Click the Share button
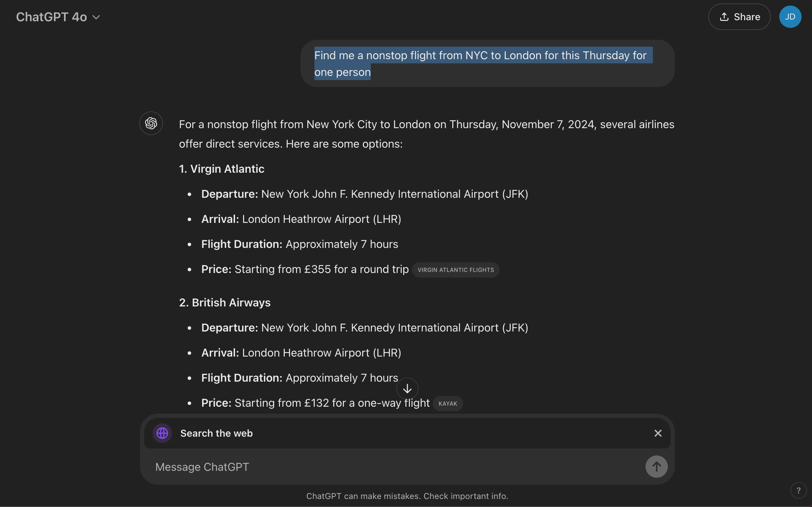 739,17
